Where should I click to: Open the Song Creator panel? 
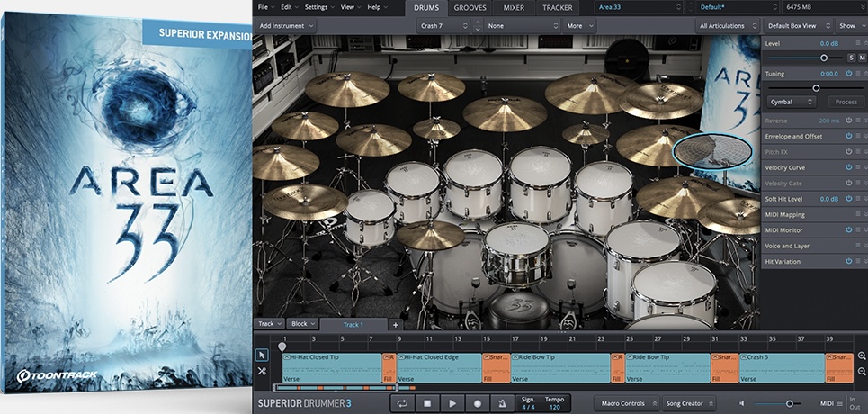pyautogui.click(x=689, y=403)
